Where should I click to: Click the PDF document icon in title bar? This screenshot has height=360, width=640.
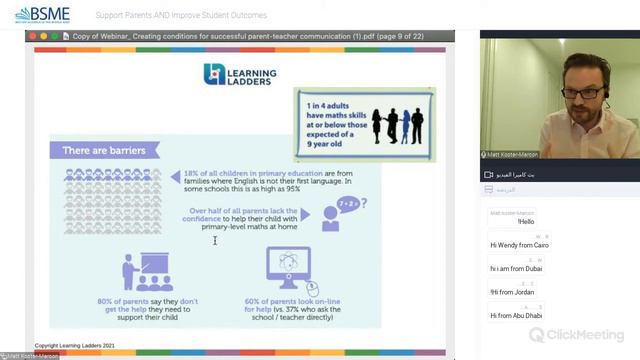pyautogui.click(x=66, y=36)
